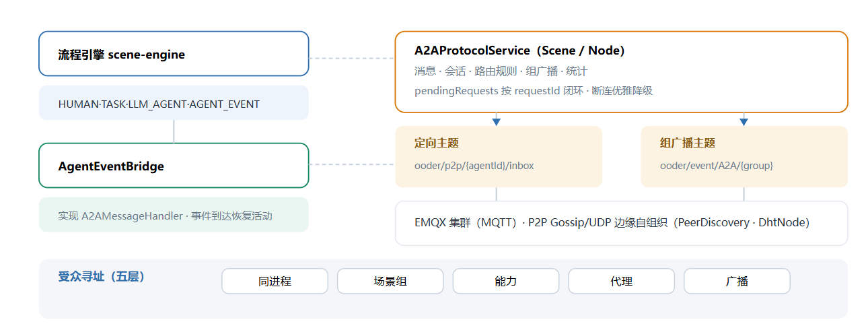868x326 pixels.
Task: Select the 组广播主题 topic box
Action: tap(744, 156)
